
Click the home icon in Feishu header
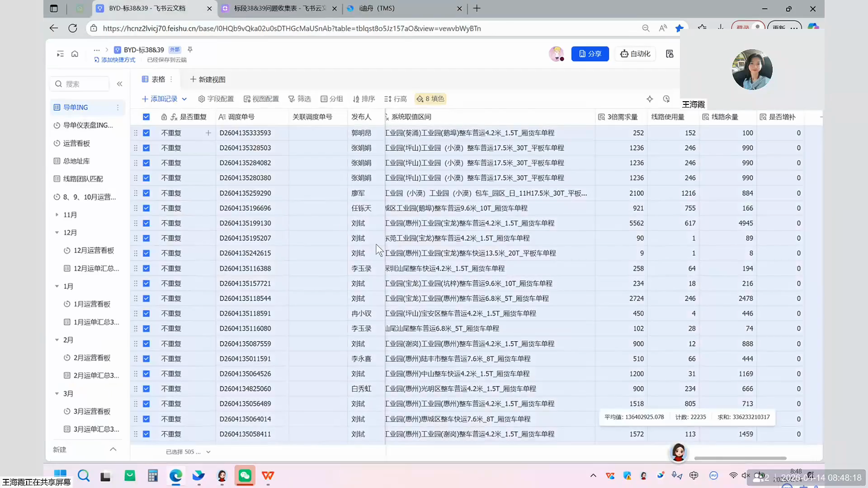pos(75,54)
